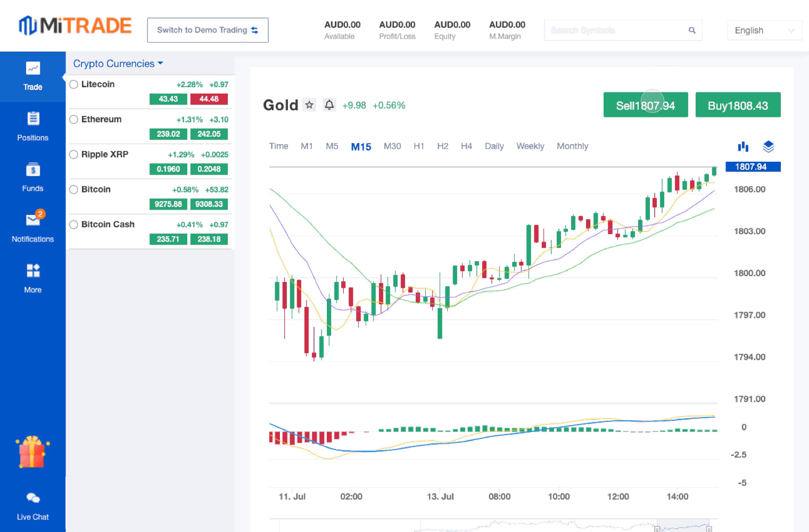809x532 pixels.
Task: Open Notifications envelope icon
Action: [x=33, y=220]
